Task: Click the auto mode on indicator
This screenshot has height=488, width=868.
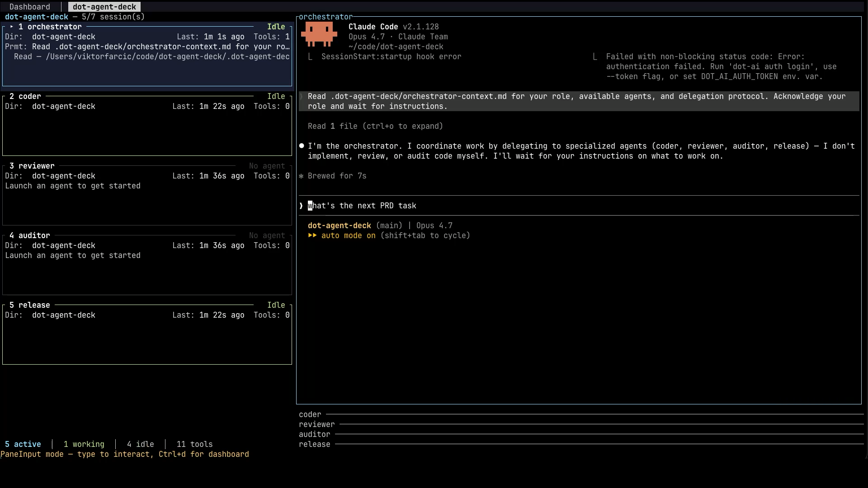Action: [348, 235]
